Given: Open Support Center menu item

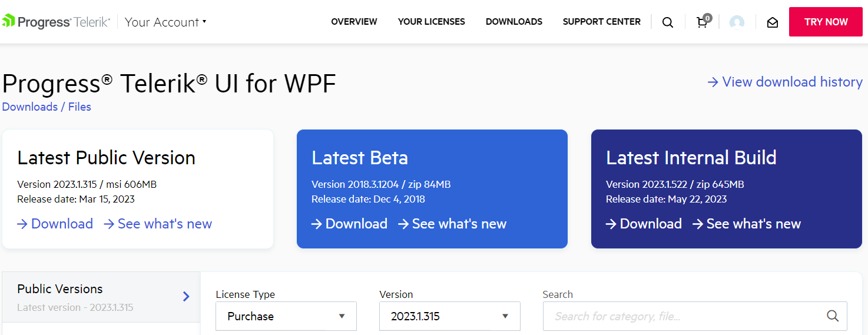Looking at the screenshot, I should (x=602, y=22).
